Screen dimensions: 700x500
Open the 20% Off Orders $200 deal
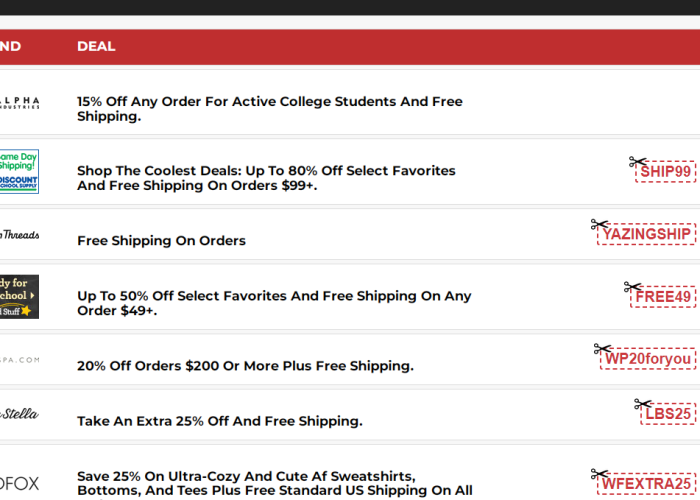[245, 366]
